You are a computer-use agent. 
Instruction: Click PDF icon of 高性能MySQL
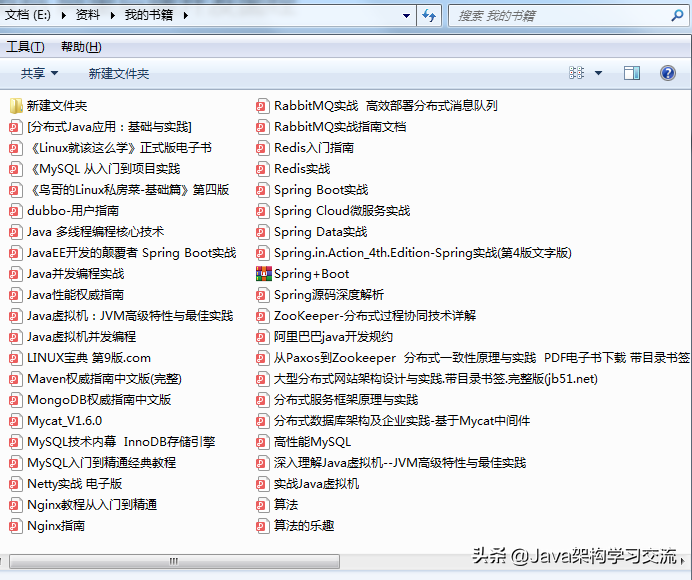point(262,442)
